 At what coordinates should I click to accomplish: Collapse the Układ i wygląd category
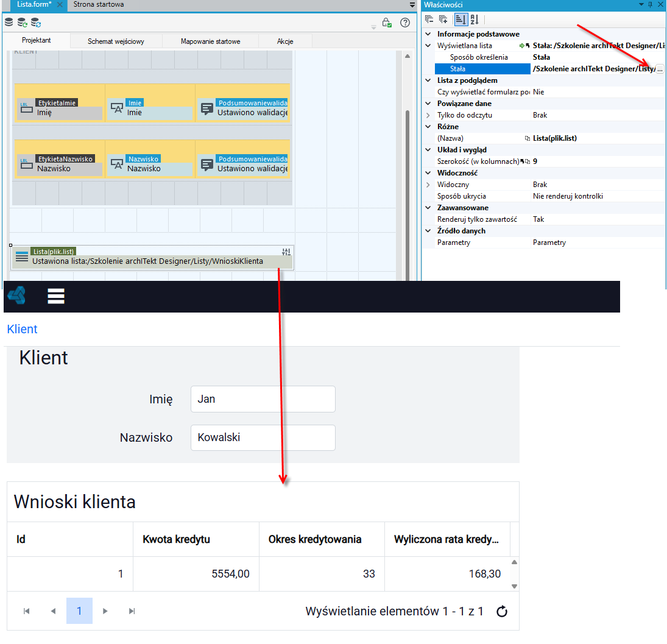coord(428,150)
